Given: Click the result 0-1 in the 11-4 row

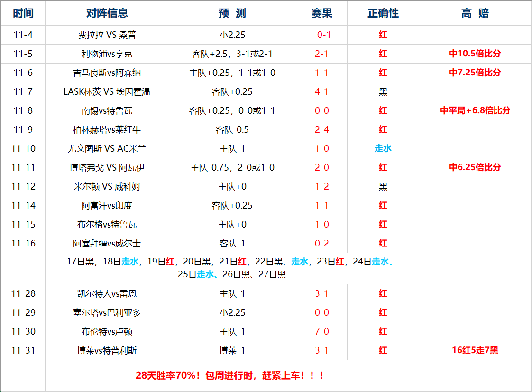Looking at the screenshot, I should pos(324,35).
